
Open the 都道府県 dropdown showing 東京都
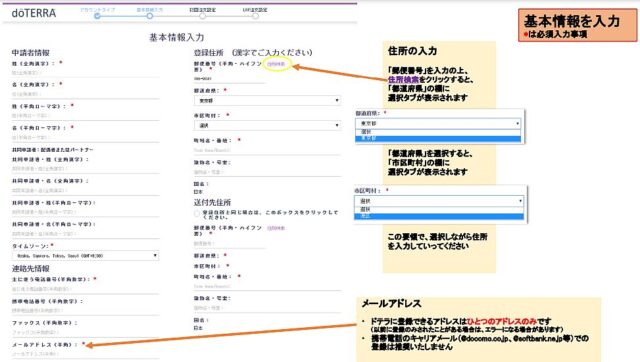267,100
